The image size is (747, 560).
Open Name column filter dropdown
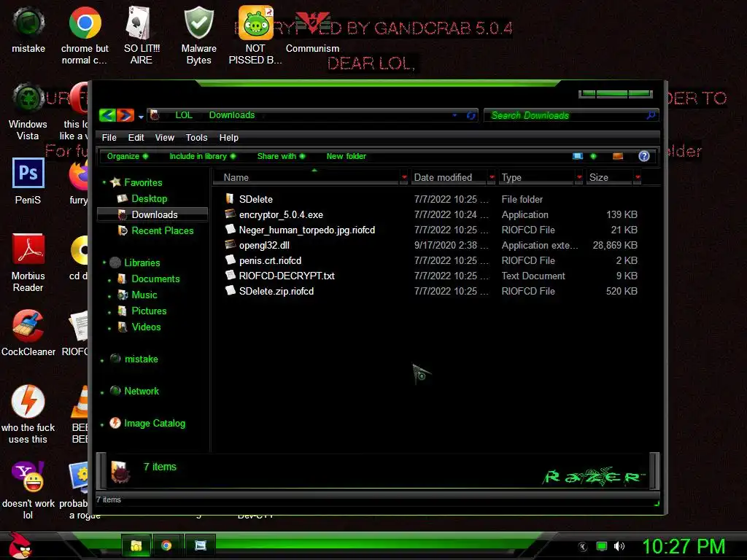tap(404, 178)
